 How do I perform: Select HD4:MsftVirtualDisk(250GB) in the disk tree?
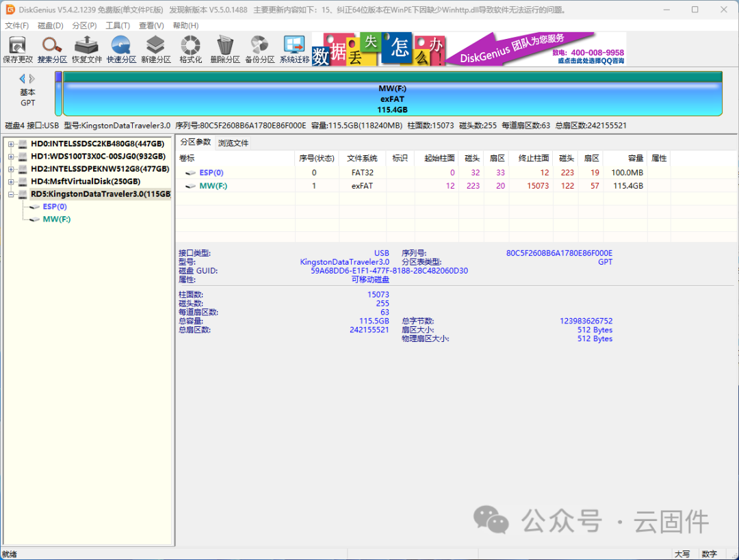[x=86, y=181]
